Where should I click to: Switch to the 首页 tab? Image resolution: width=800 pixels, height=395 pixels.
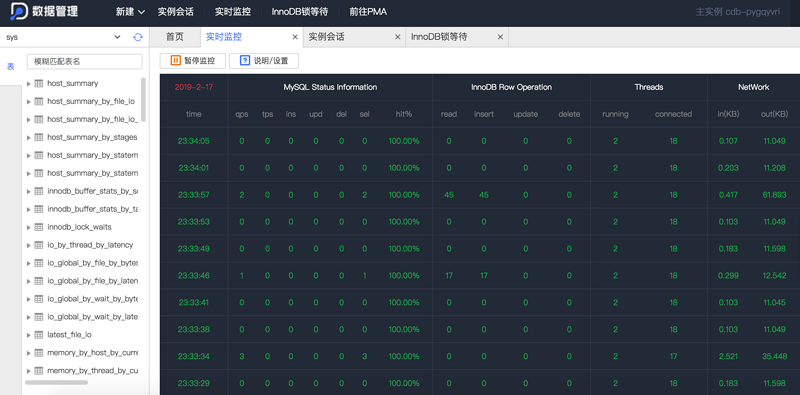(x=175, y=37)
